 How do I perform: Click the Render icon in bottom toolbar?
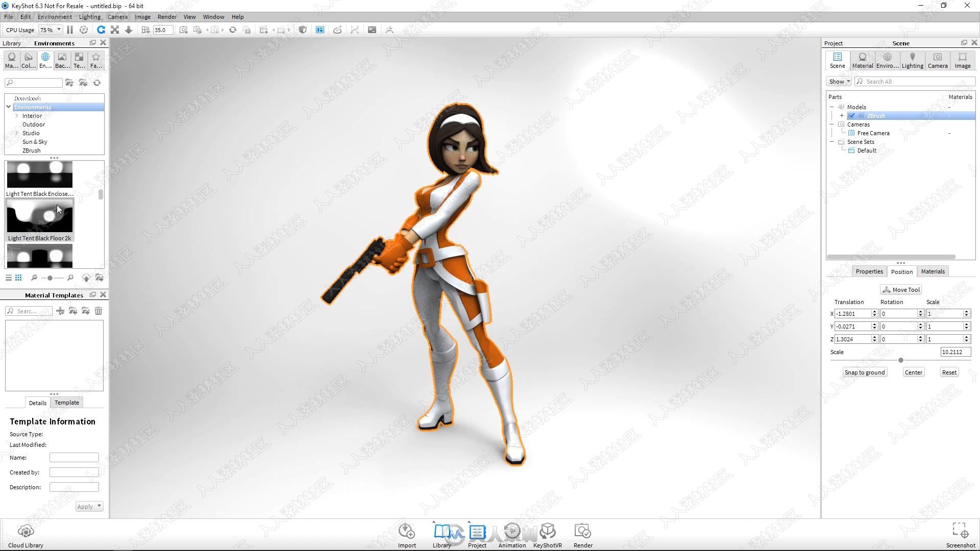pyautogui.click(x=583, y=535)
